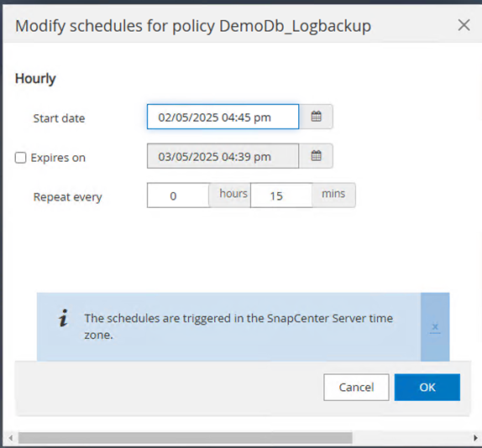Enable the Expires on checkbox

21,158
